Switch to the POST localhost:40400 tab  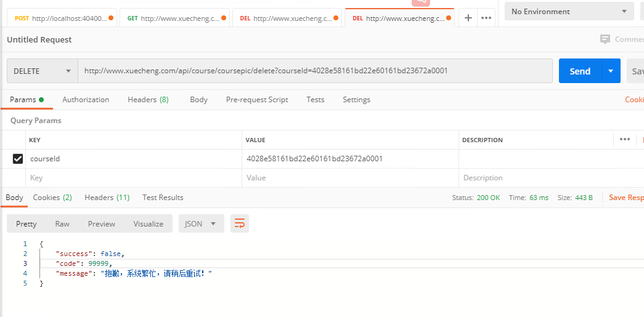coord(62,18)
